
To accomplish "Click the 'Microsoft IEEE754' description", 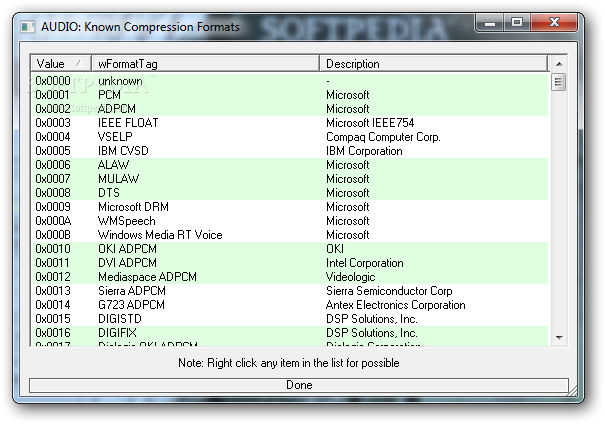I will pos(370,123).
